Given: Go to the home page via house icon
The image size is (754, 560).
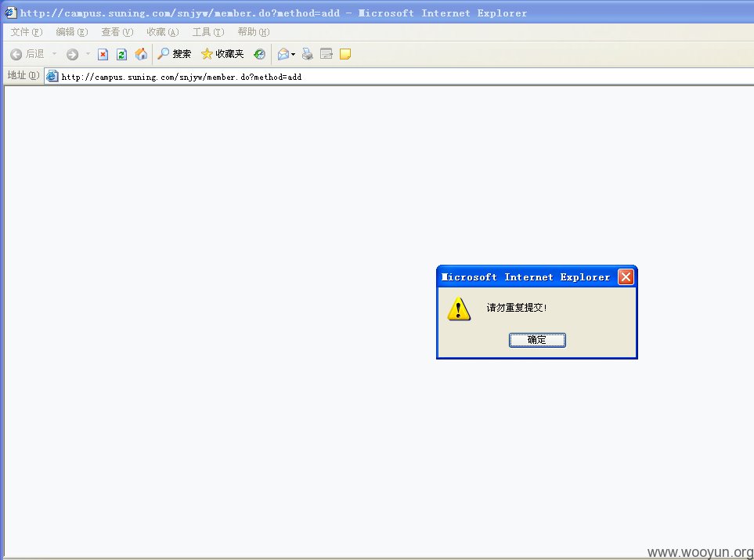Looking at the screenshot, I should (141, 54).
